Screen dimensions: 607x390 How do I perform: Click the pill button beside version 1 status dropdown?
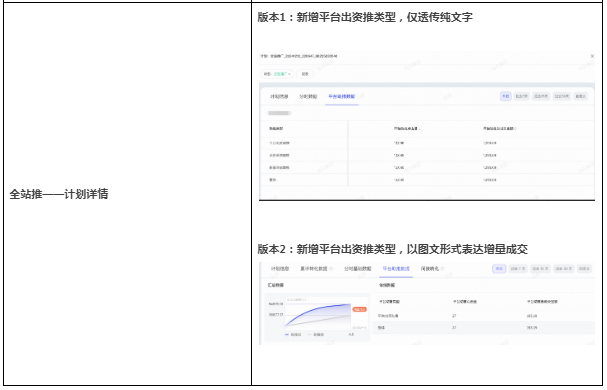click(305, 74)
